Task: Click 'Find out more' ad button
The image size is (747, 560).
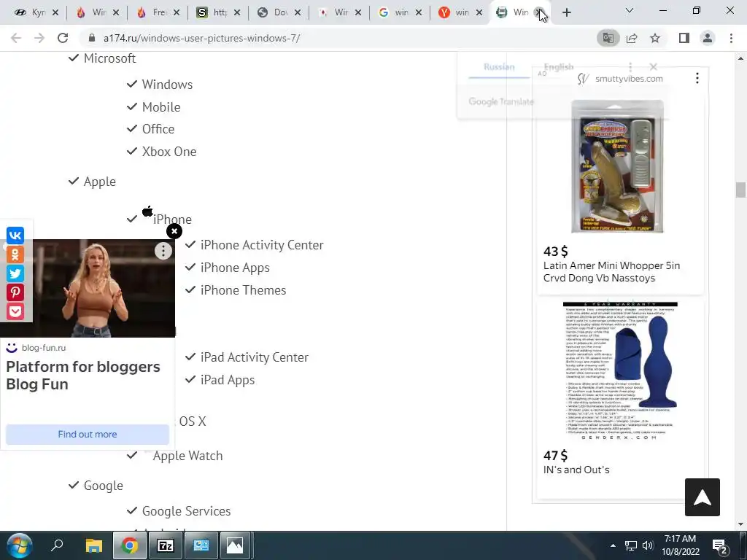Action: [88, 435]
